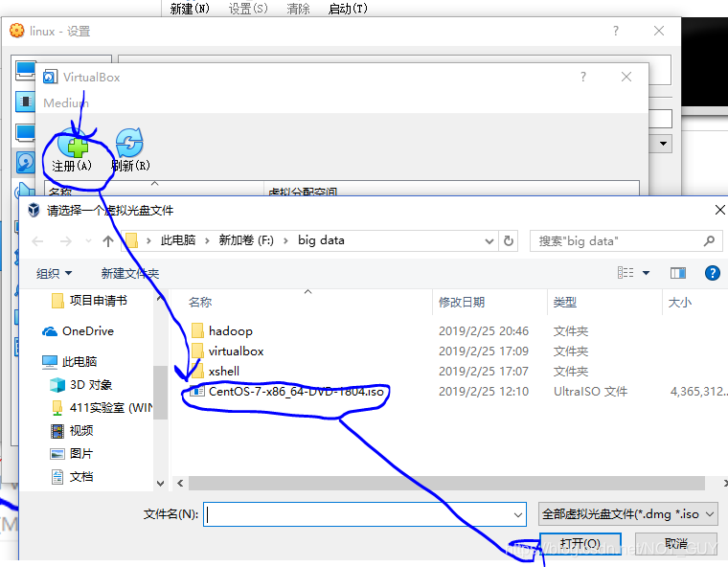This screenshot has height=567, width=728.
Task: Click the search "big data" box
Action: tap(618, 241)
